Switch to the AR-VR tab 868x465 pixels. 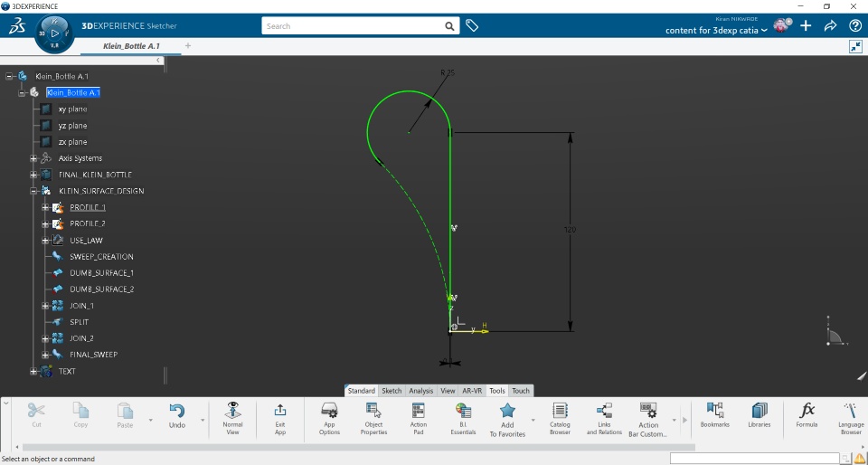472,390
